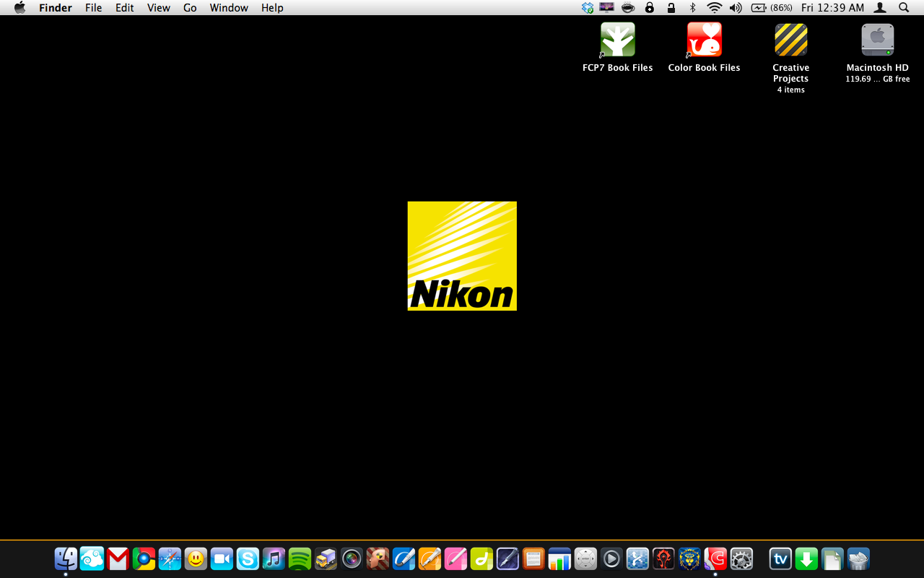Launch iTunes music note icon
Image resolution: width=924 pixels, height=578 pixels.
click(x=274, y=558)
